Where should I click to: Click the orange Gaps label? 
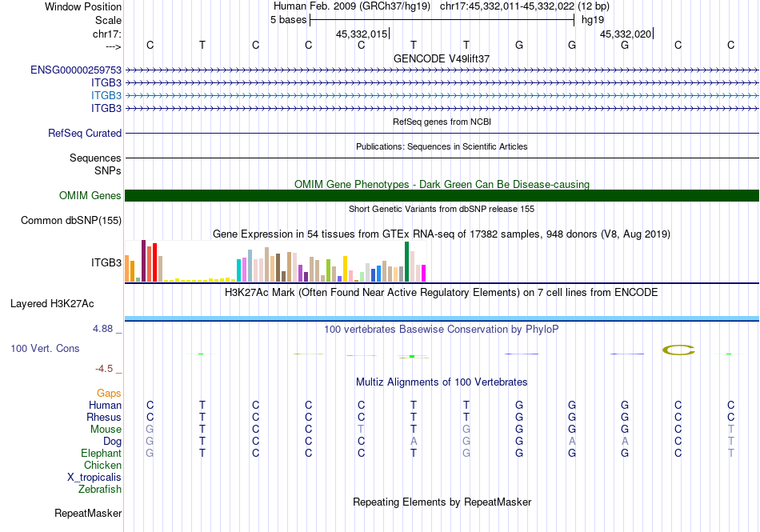point(109,393)
